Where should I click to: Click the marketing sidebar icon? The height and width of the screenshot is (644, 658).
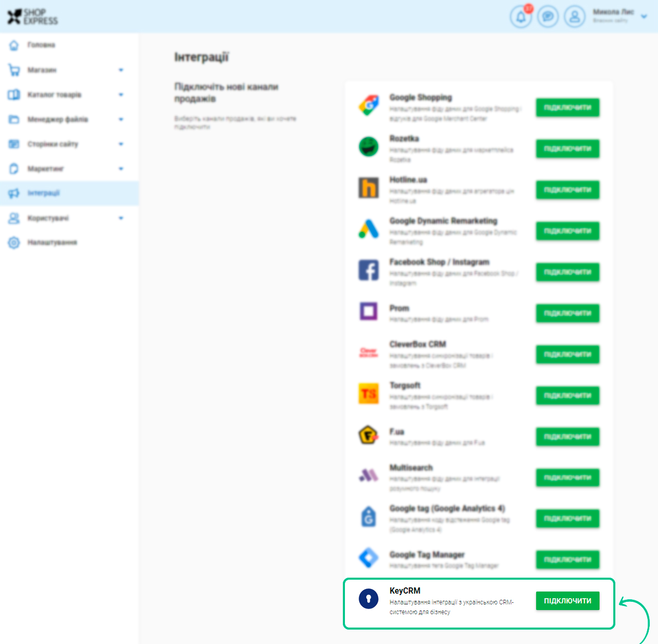pyautogui.click(x=14, y=169)
